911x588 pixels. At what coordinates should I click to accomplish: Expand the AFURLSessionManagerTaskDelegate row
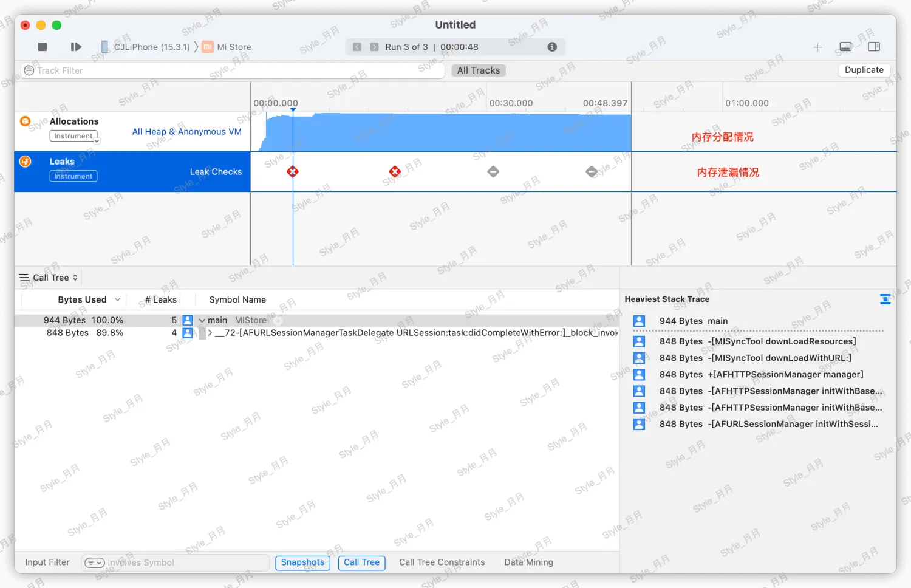[210, 333]
